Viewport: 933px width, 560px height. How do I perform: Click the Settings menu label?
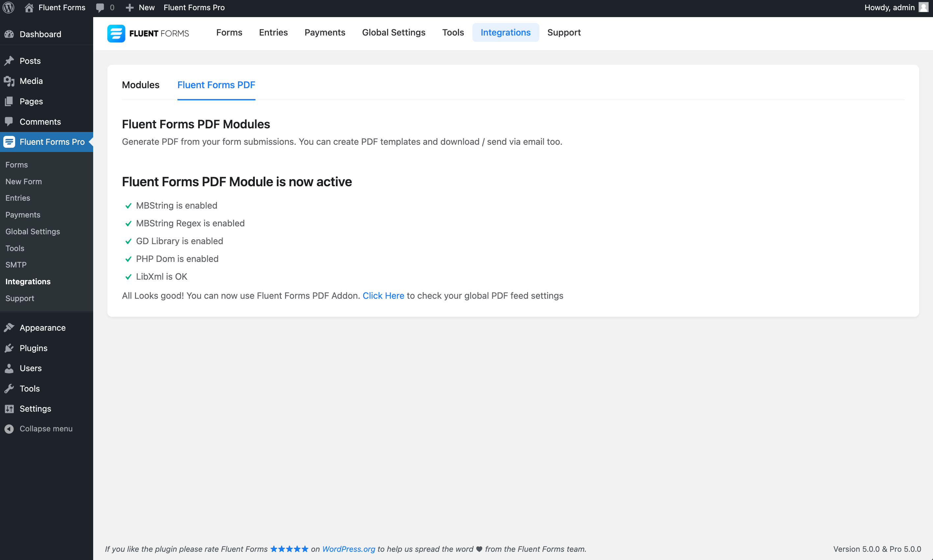[35, 409]
